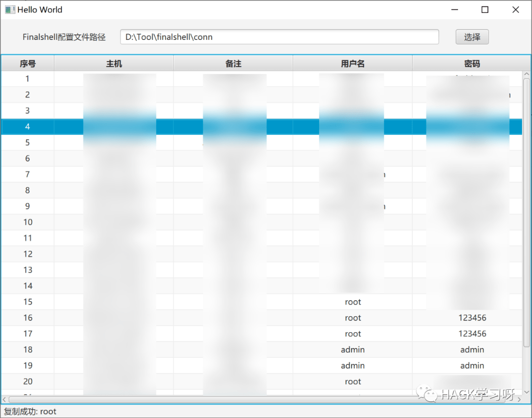Click the app icon in title bar

coord(10,9)
